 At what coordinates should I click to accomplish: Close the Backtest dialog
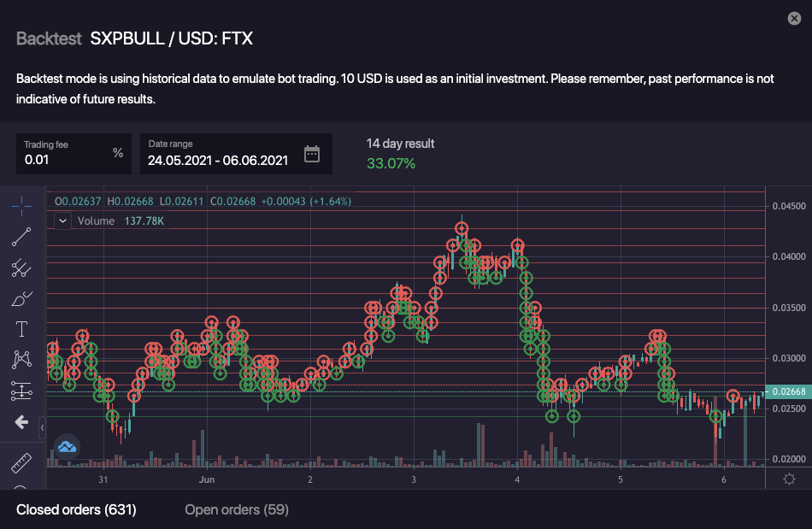tap(794, 18)
